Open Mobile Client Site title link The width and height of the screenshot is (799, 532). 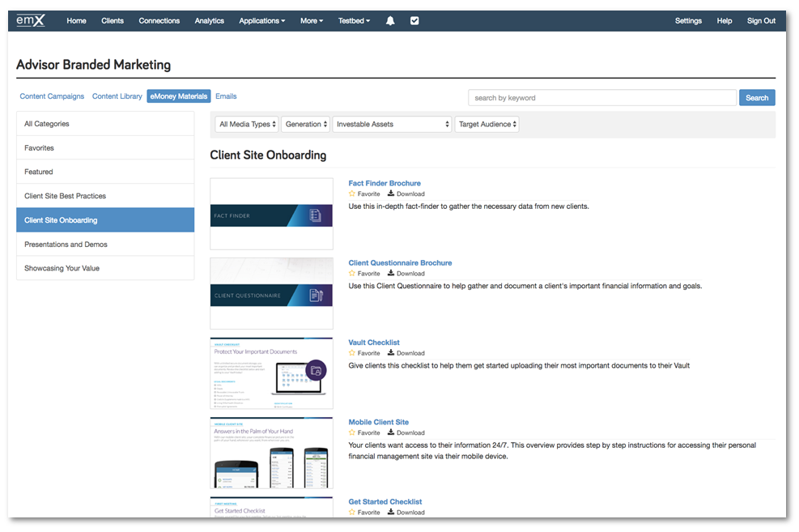tap(379, 422)
